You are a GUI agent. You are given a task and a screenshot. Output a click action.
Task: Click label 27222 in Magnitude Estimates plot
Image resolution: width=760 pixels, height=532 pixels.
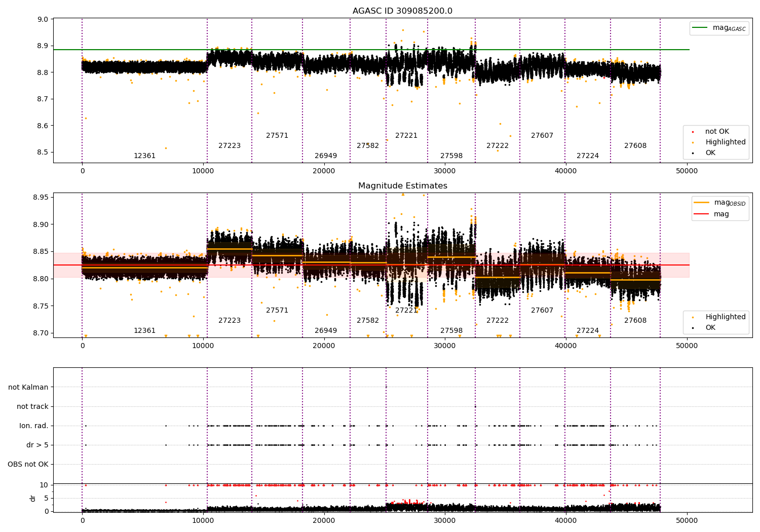coord(498,321)
